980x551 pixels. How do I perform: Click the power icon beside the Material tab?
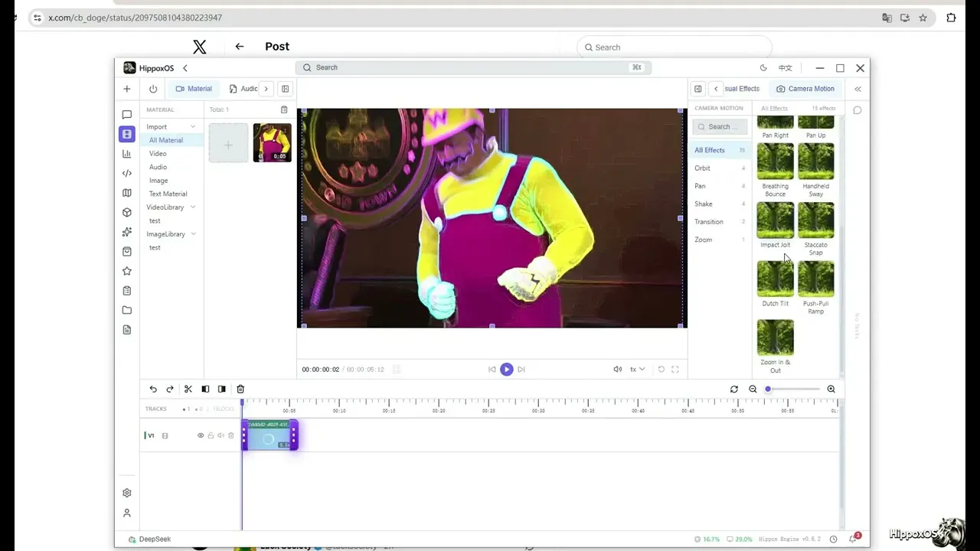[153, 89]
